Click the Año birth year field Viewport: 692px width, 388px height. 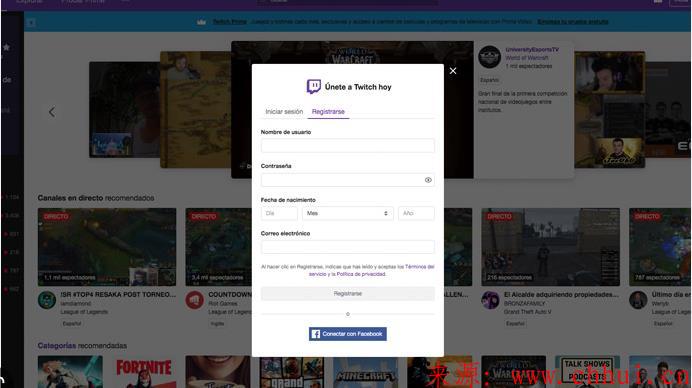point(416,213)
